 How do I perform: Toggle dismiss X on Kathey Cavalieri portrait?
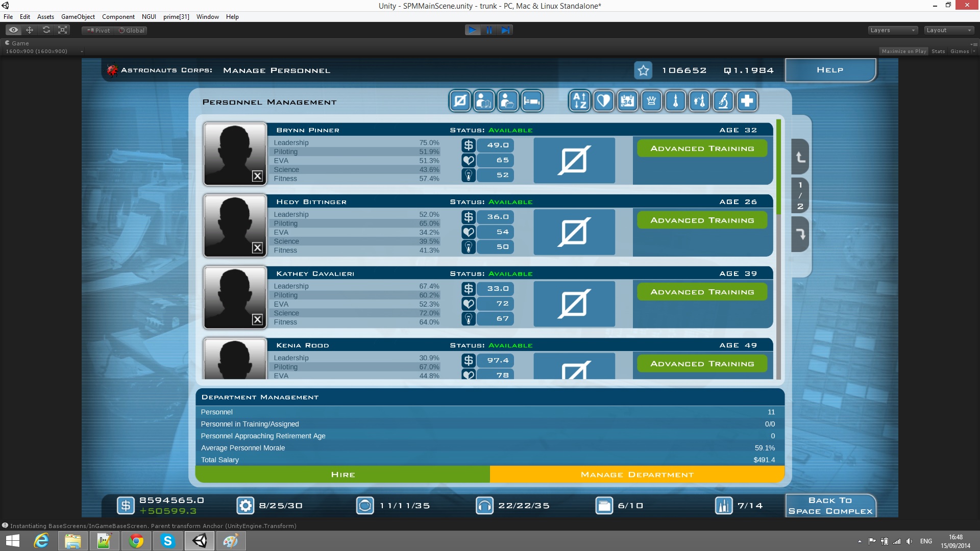(257, 319)
